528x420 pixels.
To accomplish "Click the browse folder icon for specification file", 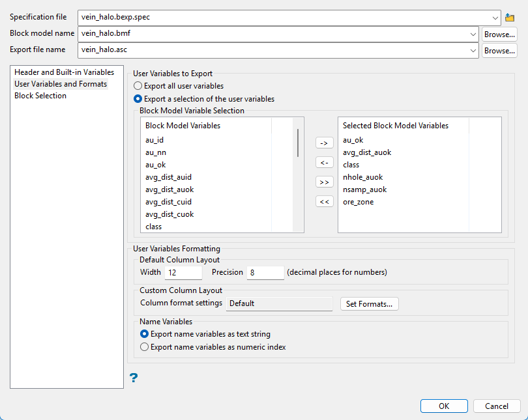I will [510, 18].
